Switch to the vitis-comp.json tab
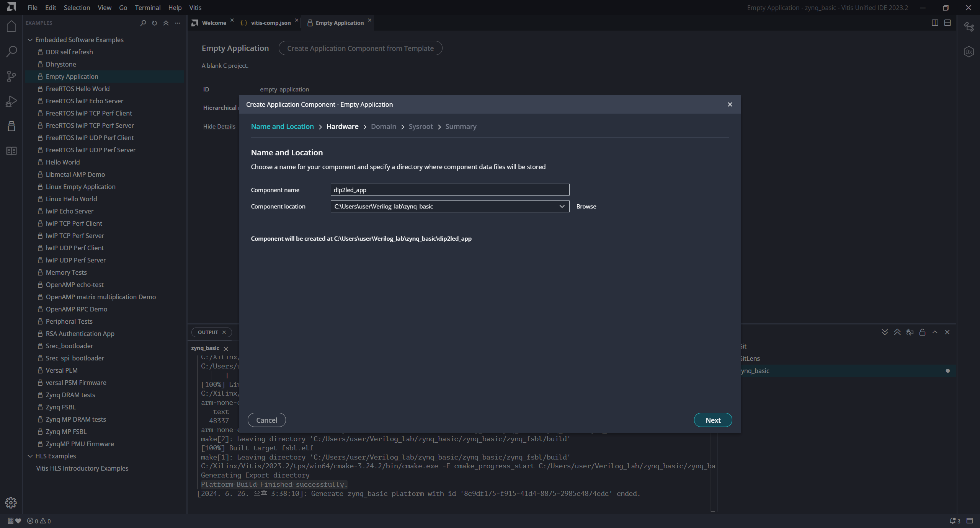The height and width of the screenshot is (528, 980). click(x=270, y=23)
